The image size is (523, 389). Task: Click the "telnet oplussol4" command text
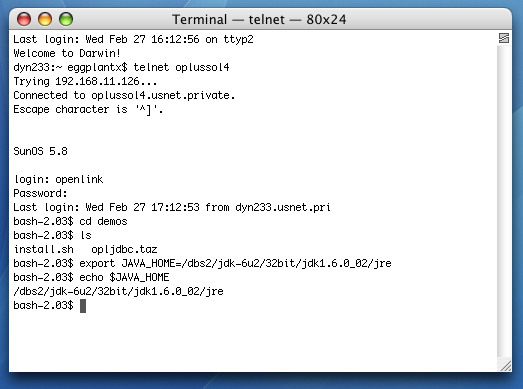[181, 67]
